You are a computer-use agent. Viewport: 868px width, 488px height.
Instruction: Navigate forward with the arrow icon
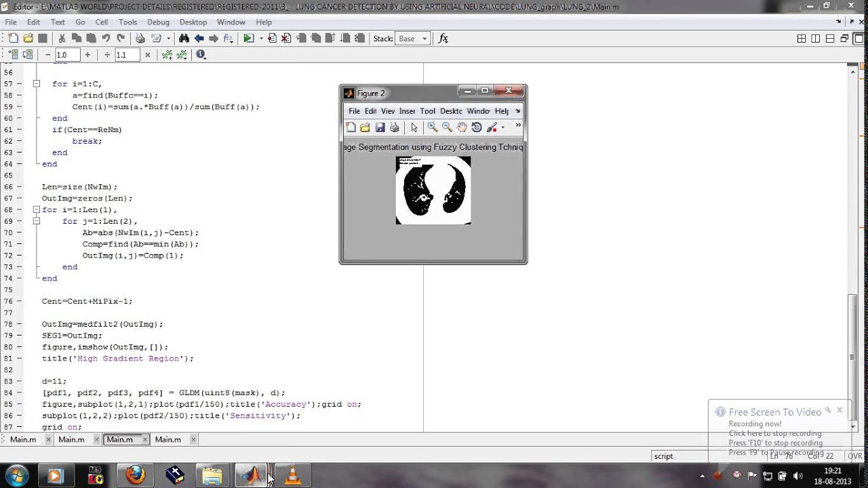pos(213,39)
